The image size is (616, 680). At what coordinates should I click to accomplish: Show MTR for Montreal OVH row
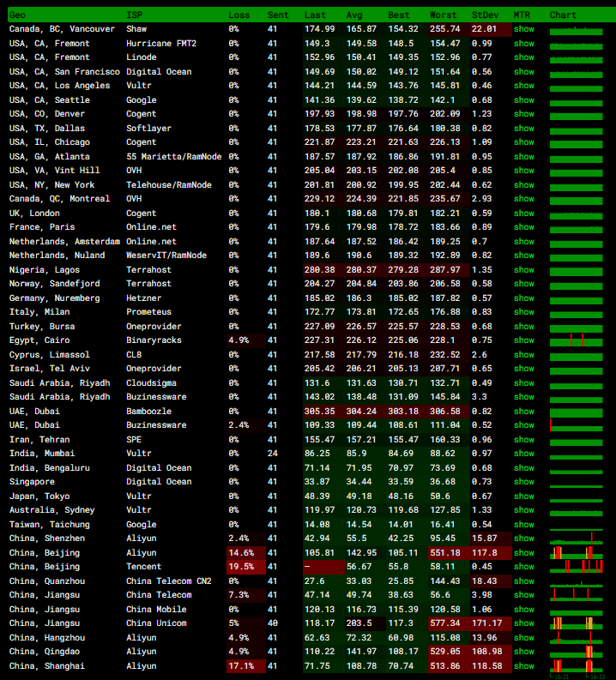[x=523, y=199]
